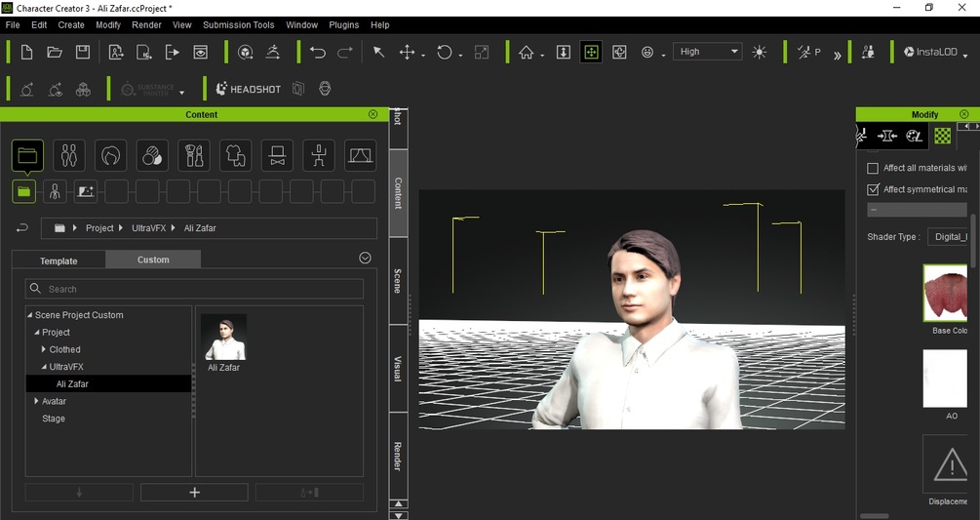Activate the Move gizmo tool
This screenshot has width=980, height=520.
coord(407,53)
